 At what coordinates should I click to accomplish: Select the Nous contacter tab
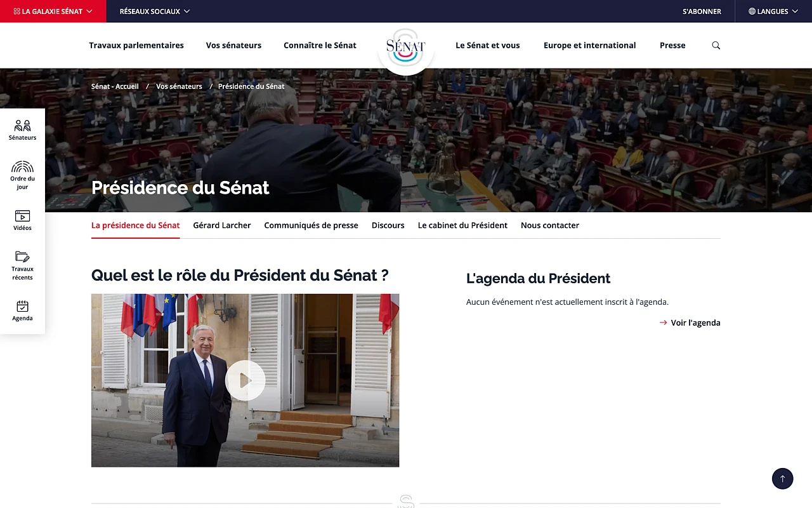tap(550, 225)
